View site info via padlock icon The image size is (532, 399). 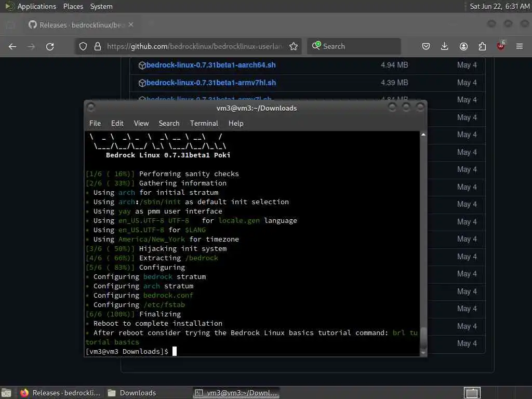coord(98,46)
